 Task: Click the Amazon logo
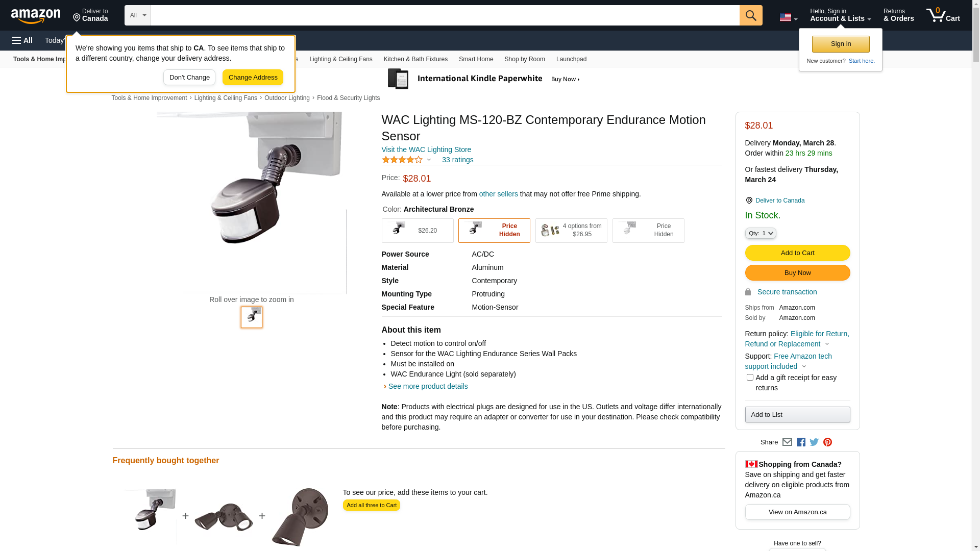(x=36, y=16)
